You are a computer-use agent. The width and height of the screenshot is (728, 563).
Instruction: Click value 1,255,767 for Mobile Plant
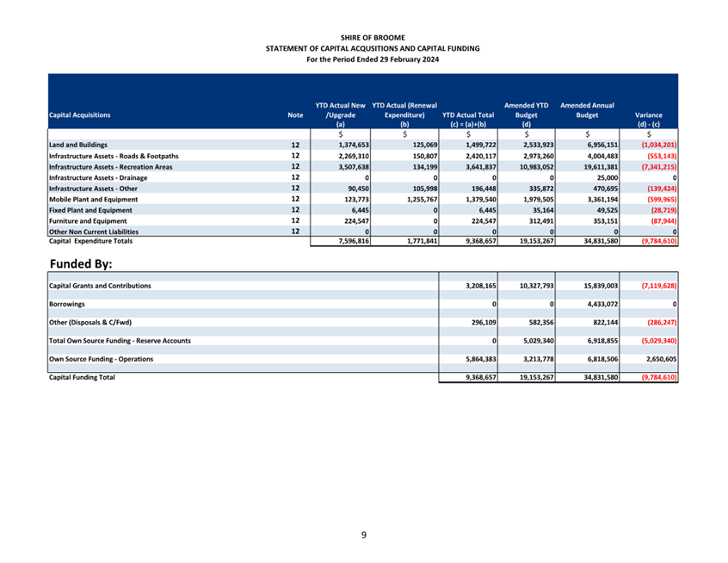pyautogui.click(x=422, y=199)
